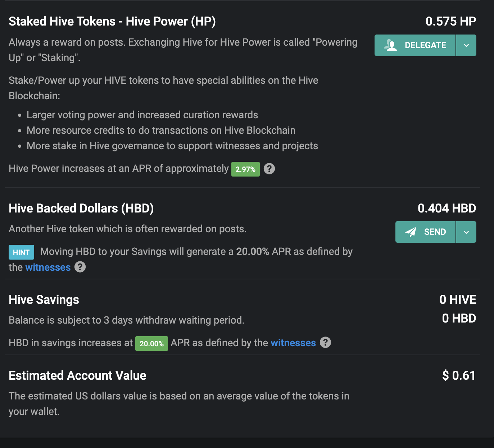This screenshot has width=494, height=448.
Task: Open witnesses link in the HBD hint
Action: 48,267
